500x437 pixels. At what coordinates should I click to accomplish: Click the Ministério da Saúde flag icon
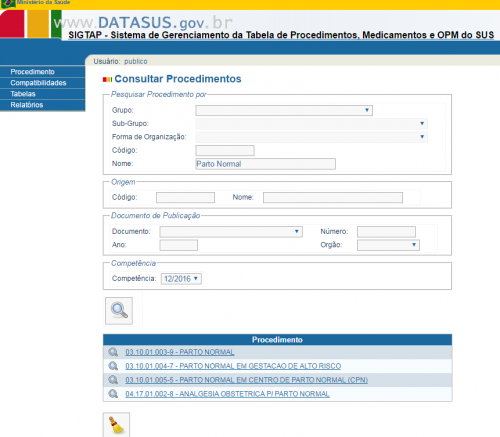coord(8,4)
